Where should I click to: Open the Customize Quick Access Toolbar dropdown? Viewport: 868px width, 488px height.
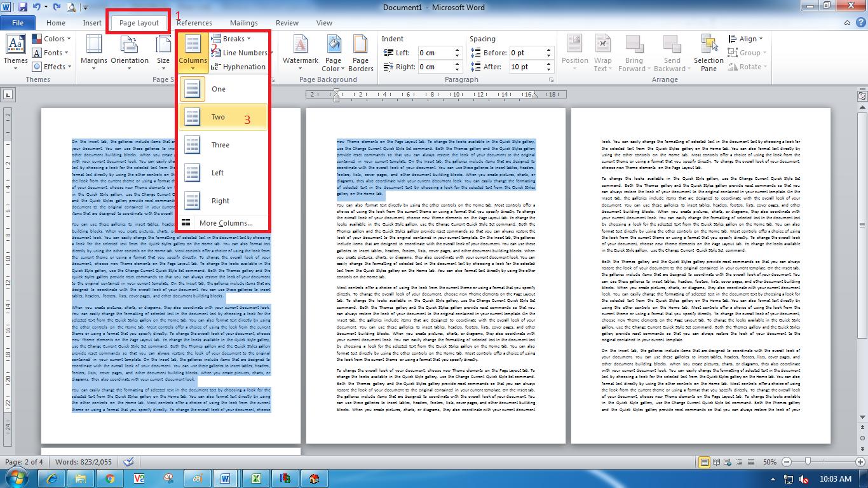point(86,8)
